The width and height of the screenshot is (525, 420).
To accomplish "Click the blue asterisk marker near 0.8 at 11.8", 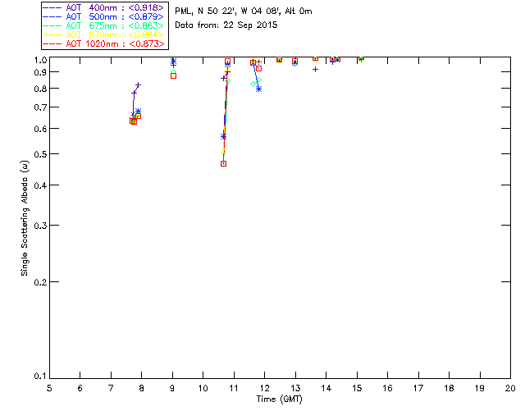I will (259, 89).
